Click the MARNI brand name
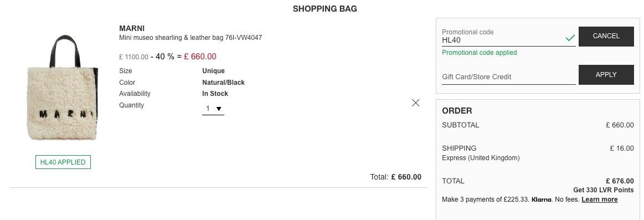The height and width of the screenshot is (220, 644). tap(132, 28)
